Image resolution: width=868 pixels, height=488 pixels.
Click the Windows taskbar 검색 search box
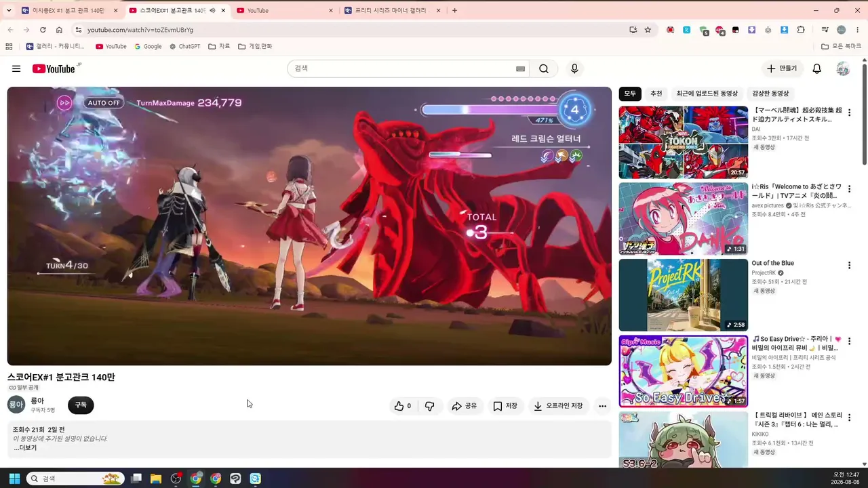point(75,479)
